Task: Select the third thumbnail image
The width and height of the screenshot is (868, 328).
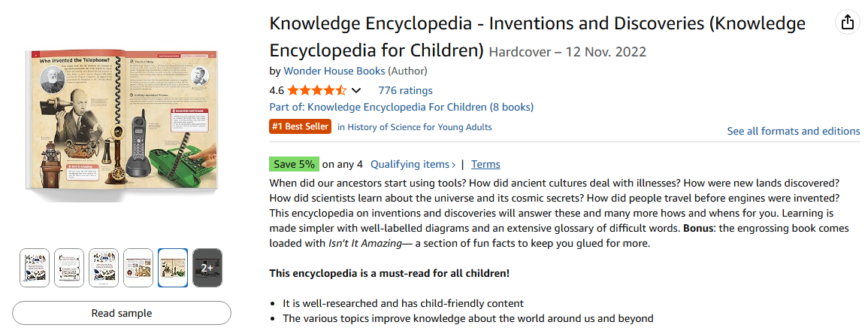Action: (104, 267)
